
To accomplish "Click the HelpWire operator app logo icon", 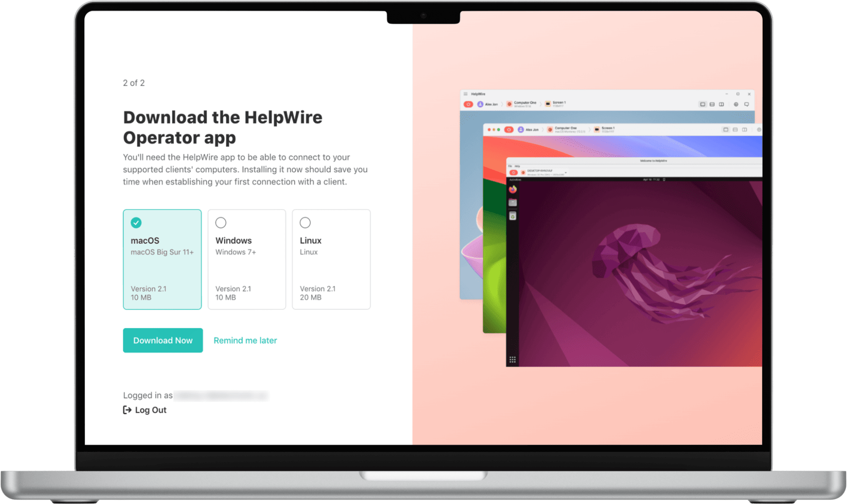I will (469, 105).
